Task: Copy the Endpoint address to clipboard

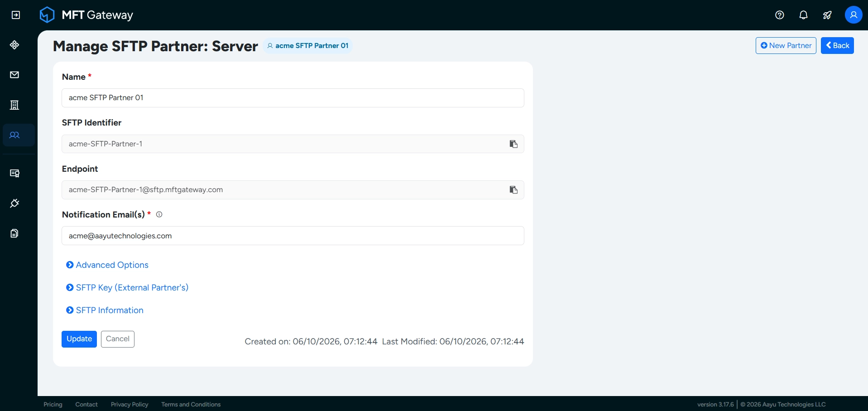Action: (513, 190)
